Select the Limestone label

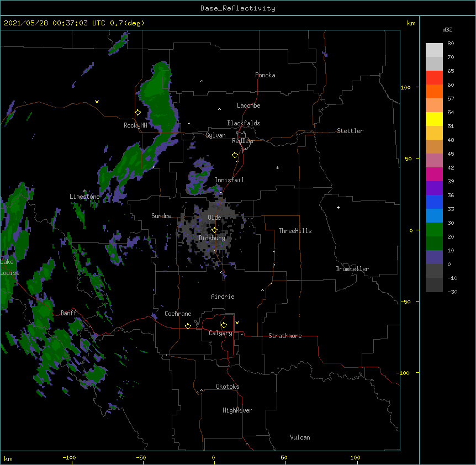pyautogui.click(x=84, y=197)
